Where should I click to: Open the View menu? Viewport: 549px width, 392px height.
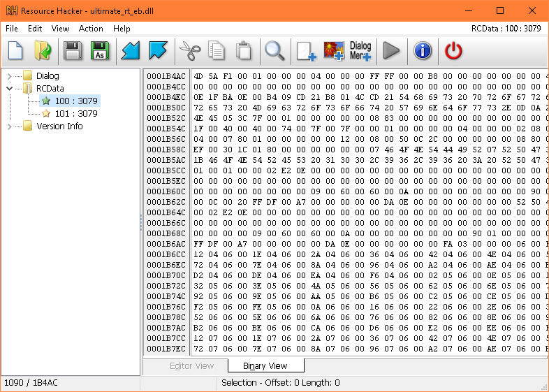(60, 29)
